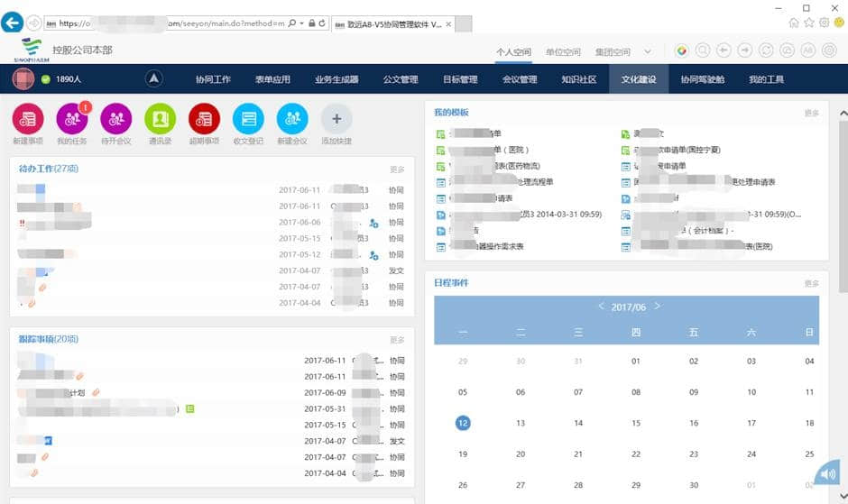Click the 新建事项 shortcut icon
848x504 pixels.
pos(27,119)
